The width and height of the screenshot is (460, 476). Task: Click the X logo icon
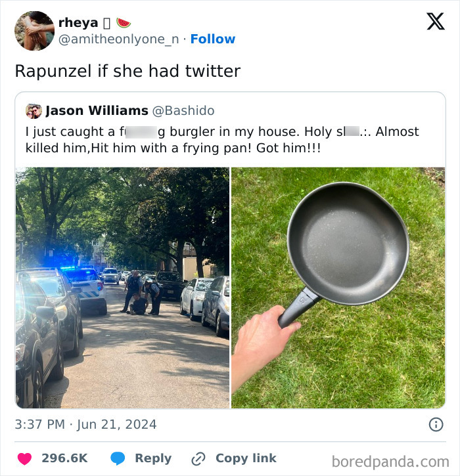point(436,21)
